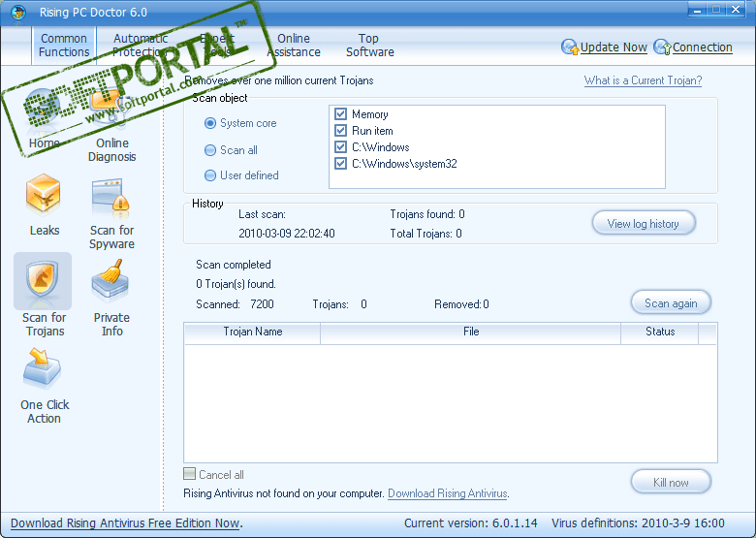Uncheck the Memory checkbox
Viewport: 756px width, 538px height.
[x=341, y=114]
